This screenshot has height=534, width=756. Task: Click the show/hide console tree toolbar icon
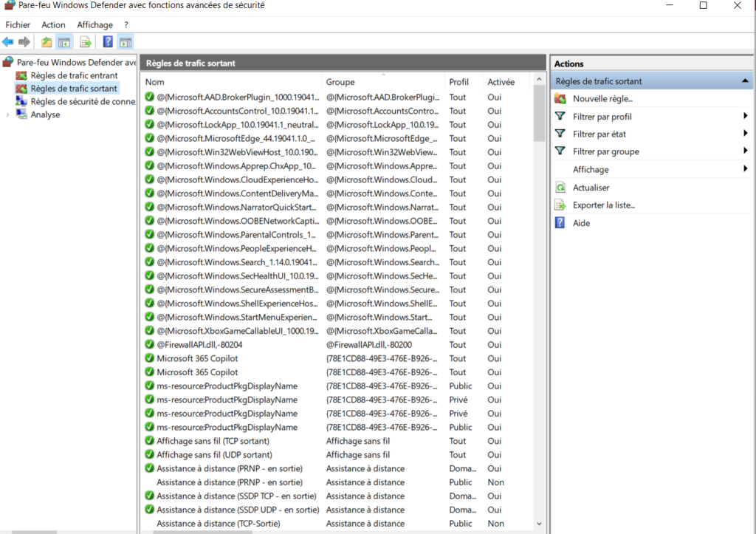point(64,42)
